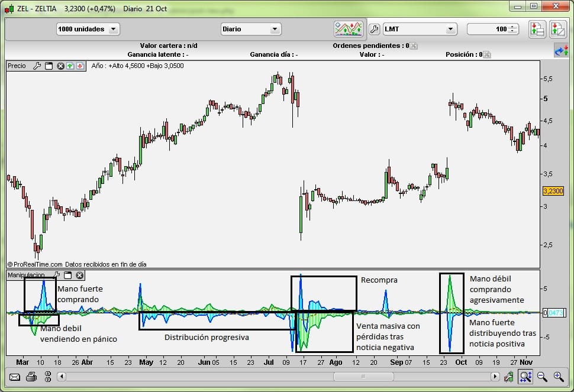Click the buy order button with green arrow
574x392 pixels.
click(x=537, y=29)
